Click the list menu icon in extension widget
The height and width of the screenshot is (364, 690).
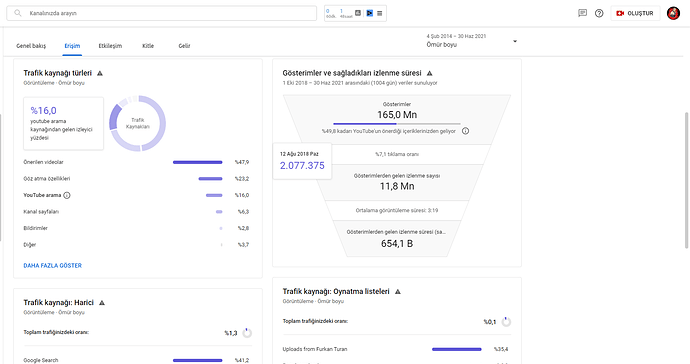[x=379, y=13]
